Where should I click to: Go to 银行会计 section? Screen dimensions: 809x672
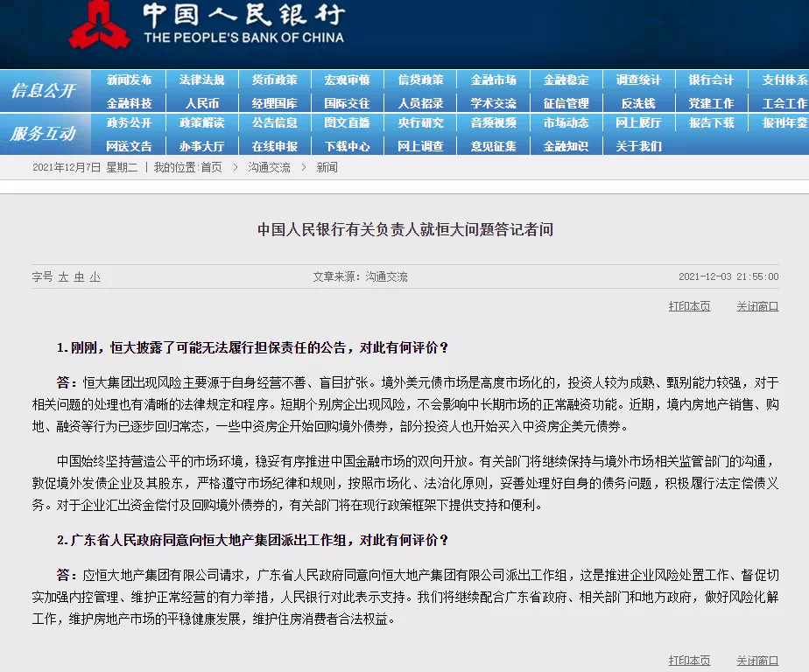click(711, 80)
